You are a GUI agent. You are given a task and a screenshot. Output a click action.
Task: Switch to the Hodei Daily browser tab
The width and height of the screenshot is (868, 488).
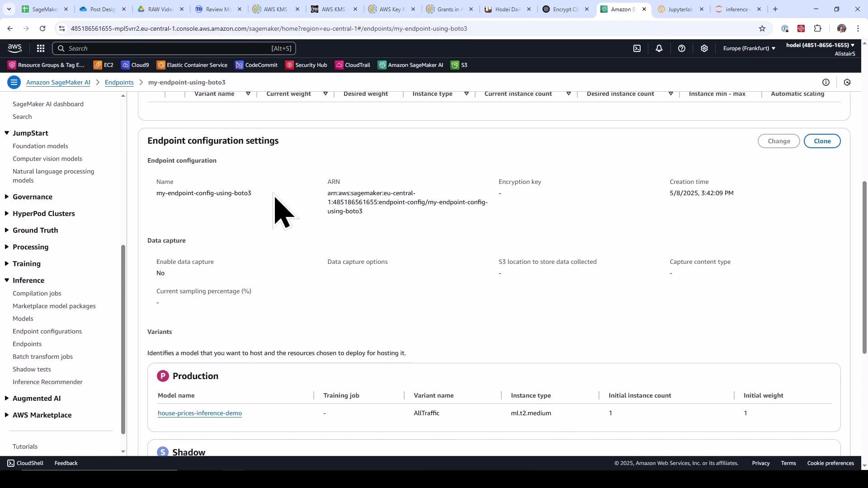click(508, 9)
